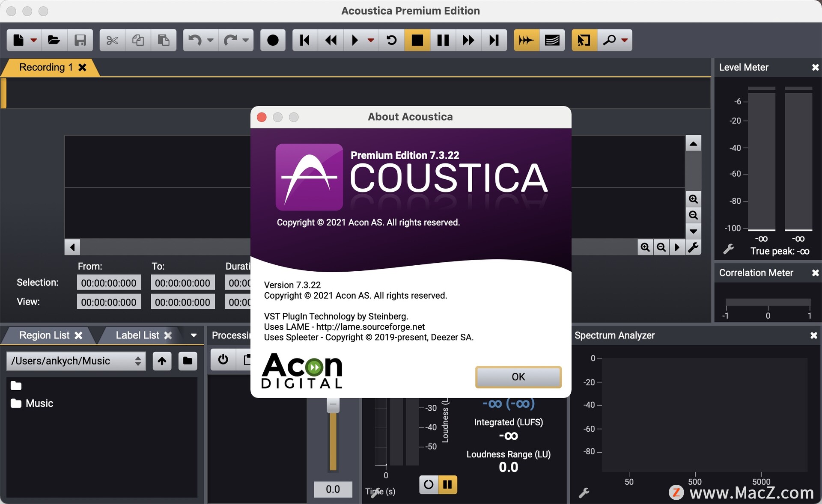The width and height of the screenshot is (822, 504).
Task: Open Spectrum Analyzer settings wrench
Action: point(584,493)
